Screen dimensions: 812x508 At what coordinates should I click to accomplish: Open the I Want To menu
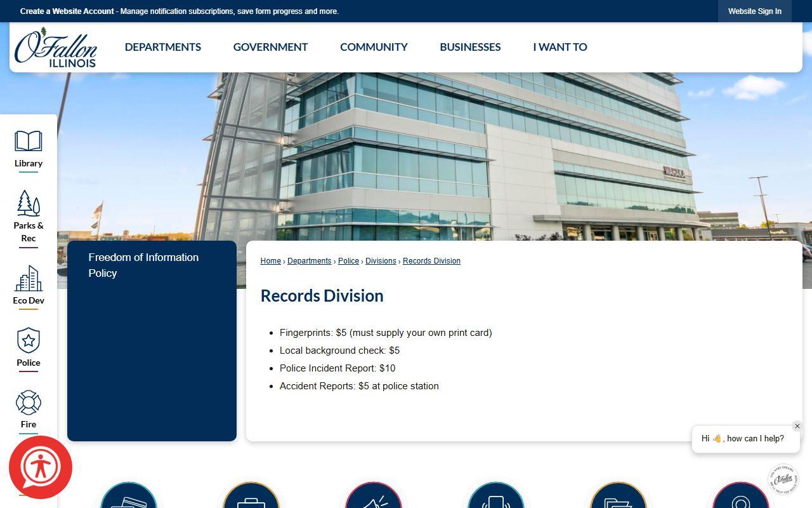(560, 47)
